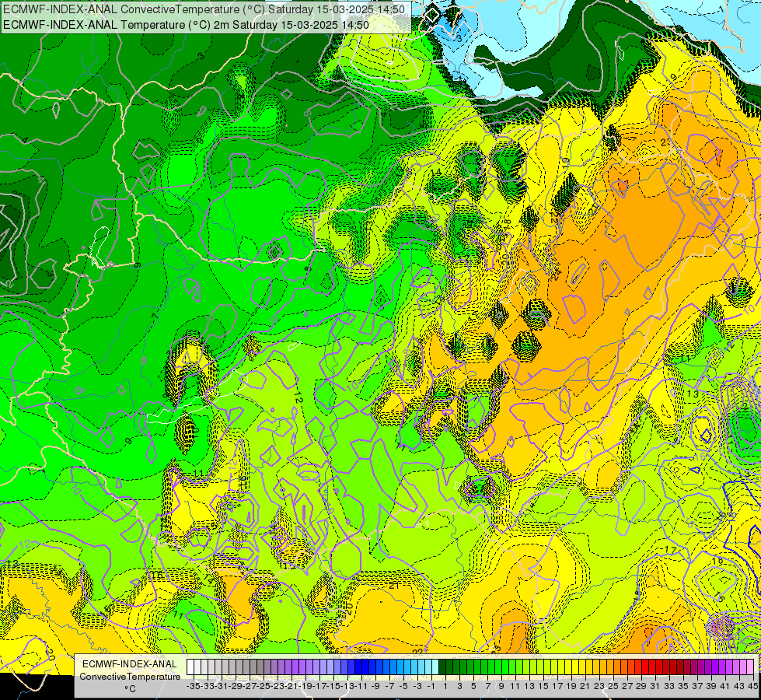
Task: Pick the orange swatch above legend label 25
Action: [610, 667]
